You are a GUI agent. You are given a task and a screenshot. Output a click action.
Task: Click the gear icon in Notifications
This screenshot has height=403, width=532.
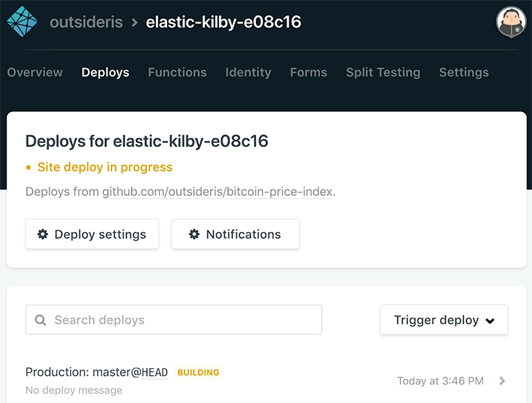[194, 234]
